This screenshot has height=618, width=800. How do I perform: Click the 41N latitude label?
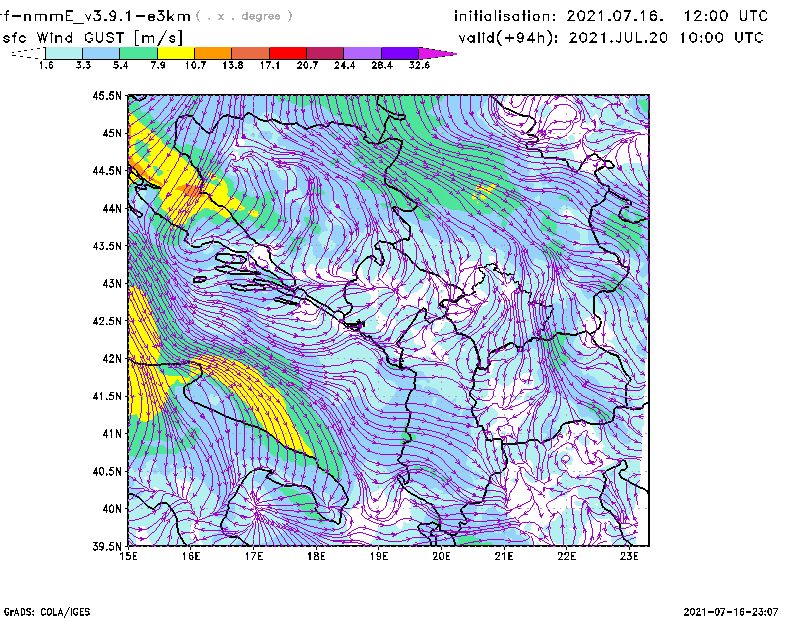click(x=112, y=434)
